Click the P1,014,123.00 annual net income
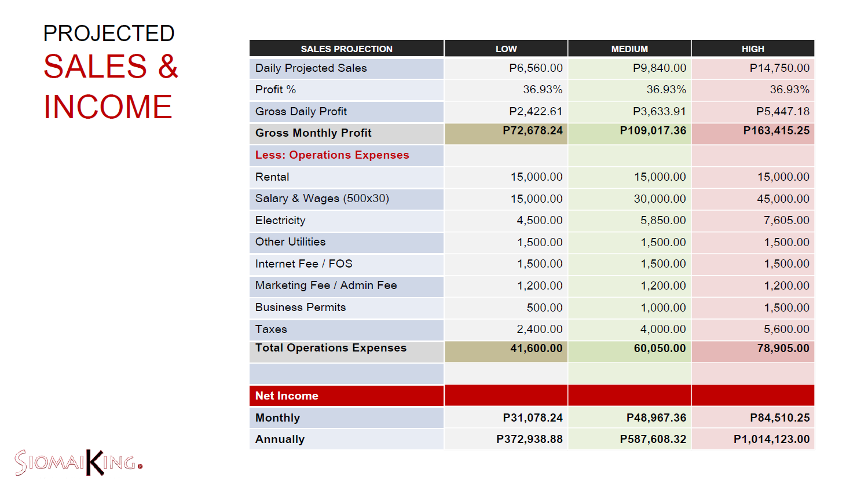This screenshot has width=868, height=487. pos(771,440)
